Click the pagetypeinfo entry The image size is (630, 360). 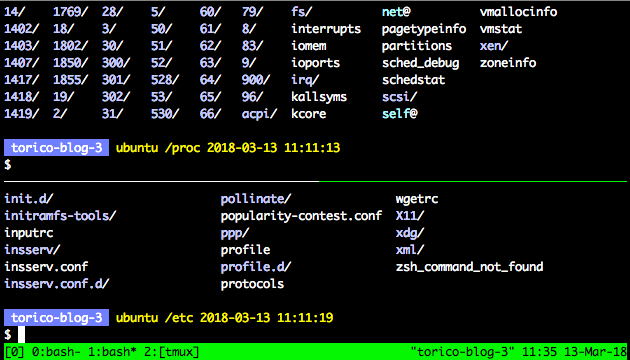coord(424,29)
